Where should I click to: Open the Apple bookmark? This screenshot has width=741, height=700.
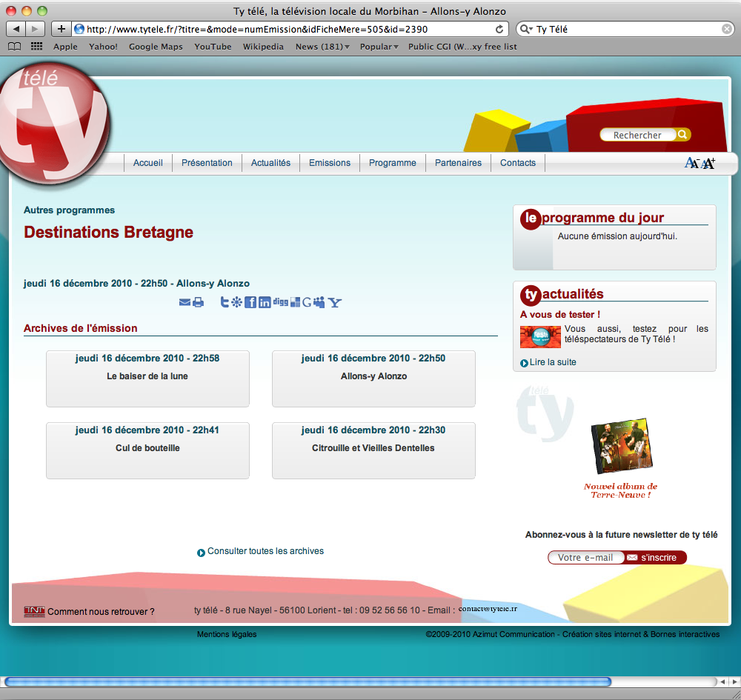[65, 47]
